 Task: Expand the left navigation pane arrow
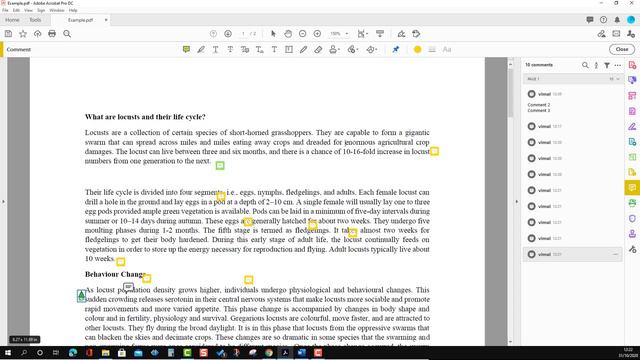3,201
